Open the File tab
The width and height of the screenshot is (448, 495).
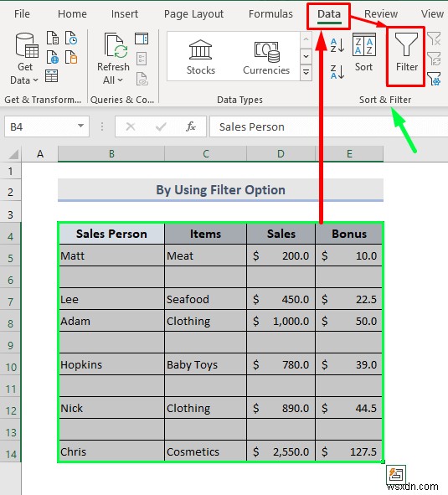[22, 14]
